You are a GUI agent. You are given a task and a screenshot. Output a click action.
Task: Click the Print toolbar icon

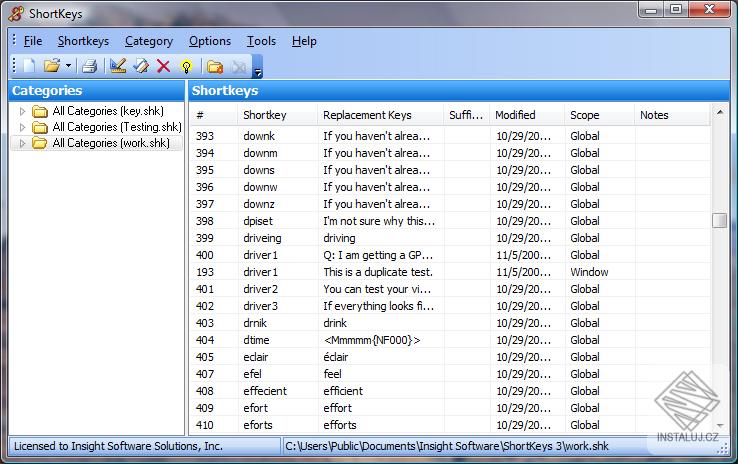click(89, 66)
